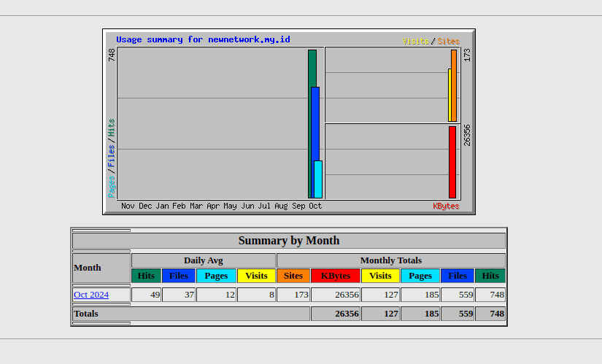This screenshot has height=364, width=602.
Task: Click the Oct label on chart axis
Action: pos(315,206)
